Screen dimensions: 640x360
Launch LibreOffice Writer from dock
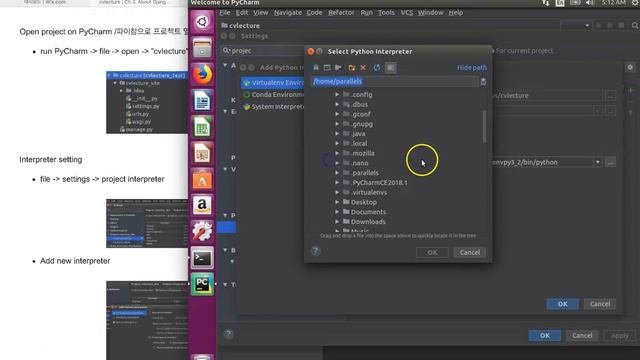coord(202,100)
